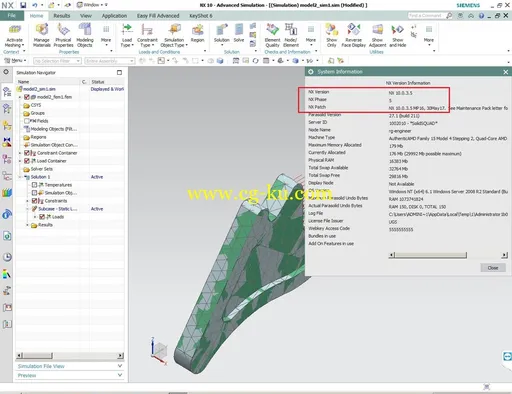512x394 pixels.
Task: Expand the Results node in tree
Action: pos(27,225)
